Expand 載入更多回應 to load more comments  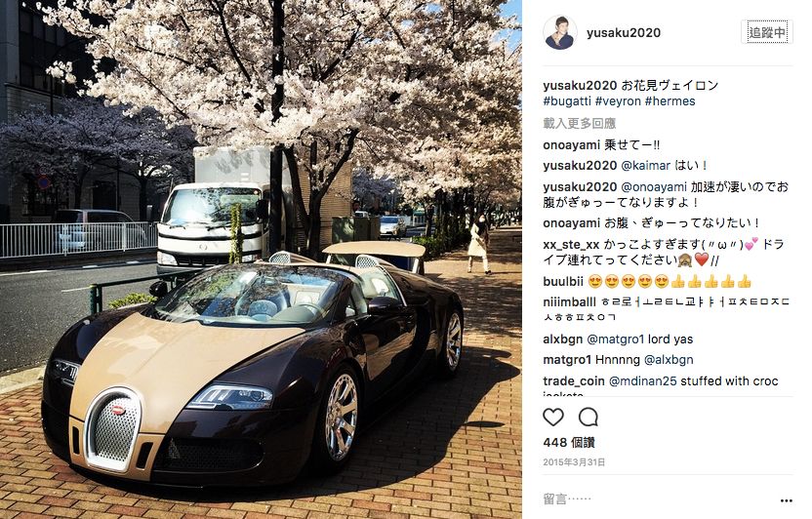click(x=579, y=123)
